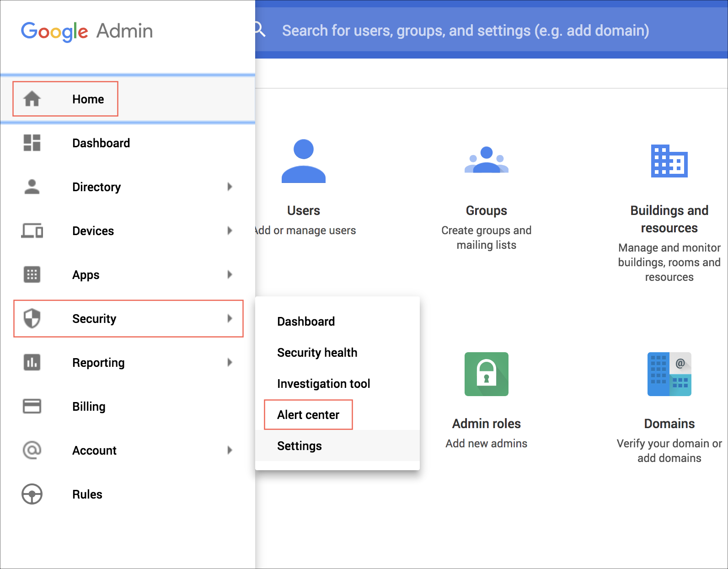
Task: Expand the Apps submenu arrow
Action: [x=230, y=274]
